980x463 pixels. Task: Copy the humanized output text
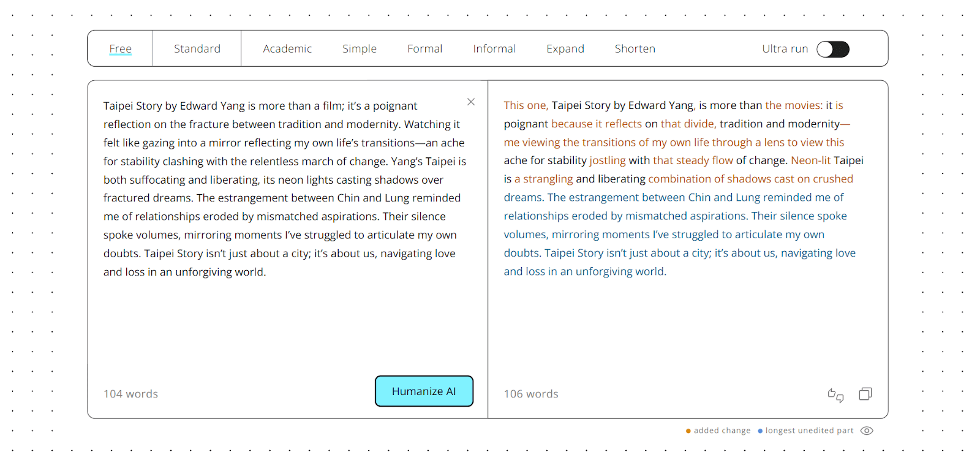tap(865, 394)
